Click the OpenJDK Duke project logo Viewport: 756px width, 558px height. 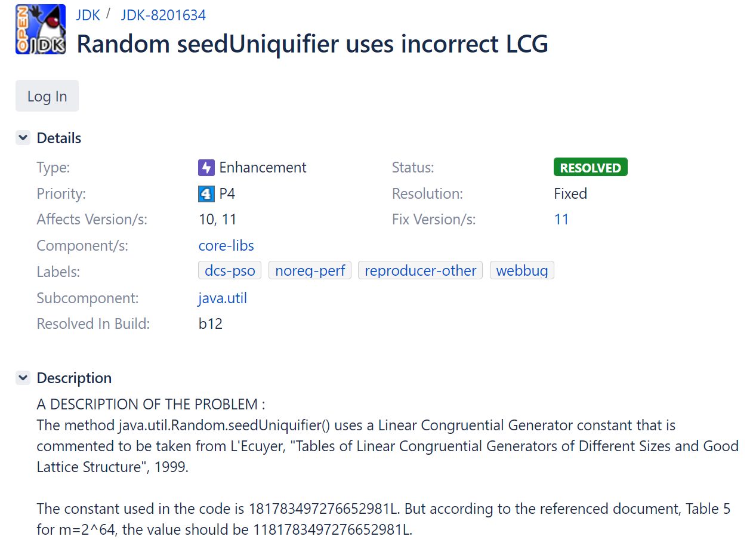[x=41, y=29]
